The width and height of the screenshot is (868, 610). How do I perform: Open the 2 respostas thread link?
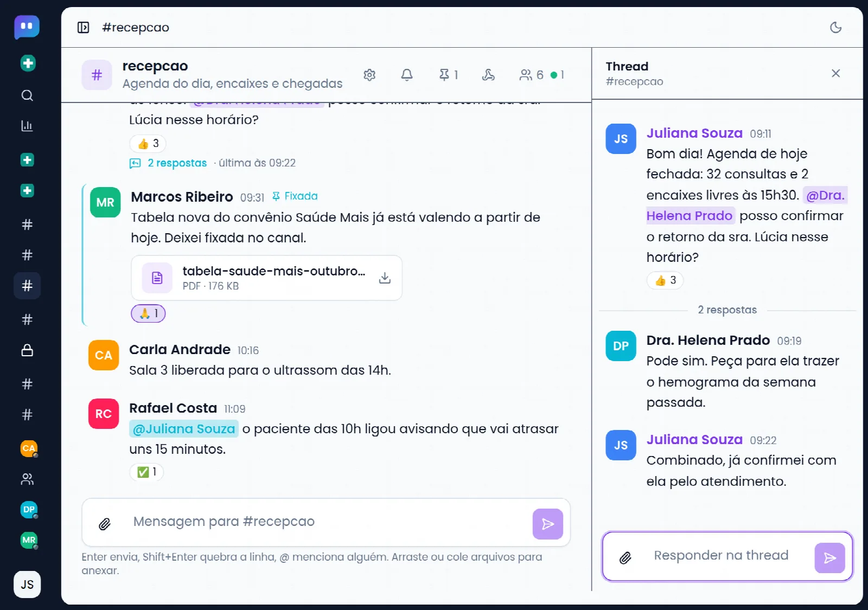177,163
